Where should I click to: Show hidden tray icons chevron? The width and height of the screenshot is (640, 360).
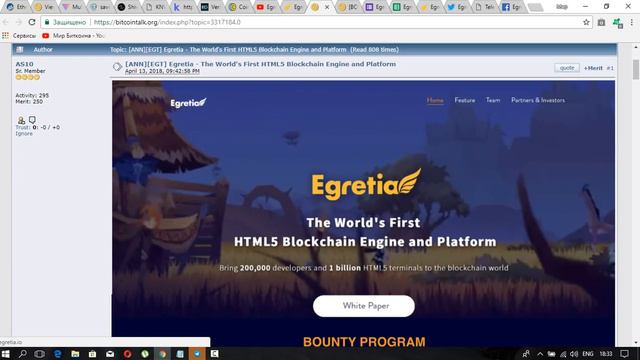tap(540, 354)
